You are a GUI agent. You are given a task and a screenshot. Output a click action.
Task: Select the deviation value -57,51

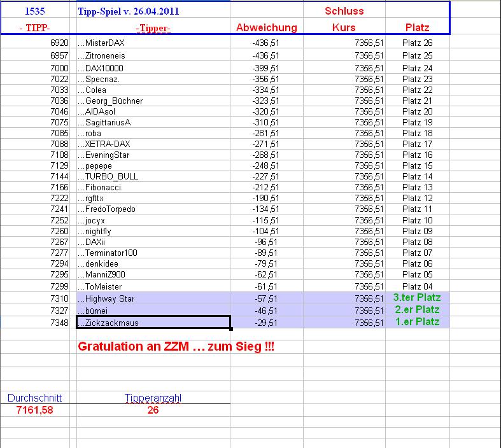click(x=266, y=298)
